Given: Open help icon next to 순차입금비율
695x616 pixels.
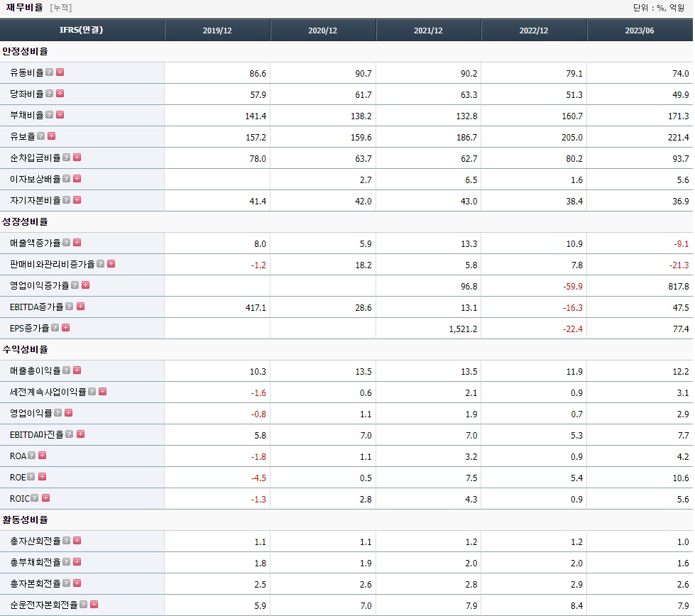Looking at the screenshot, I should click(67, 158).
